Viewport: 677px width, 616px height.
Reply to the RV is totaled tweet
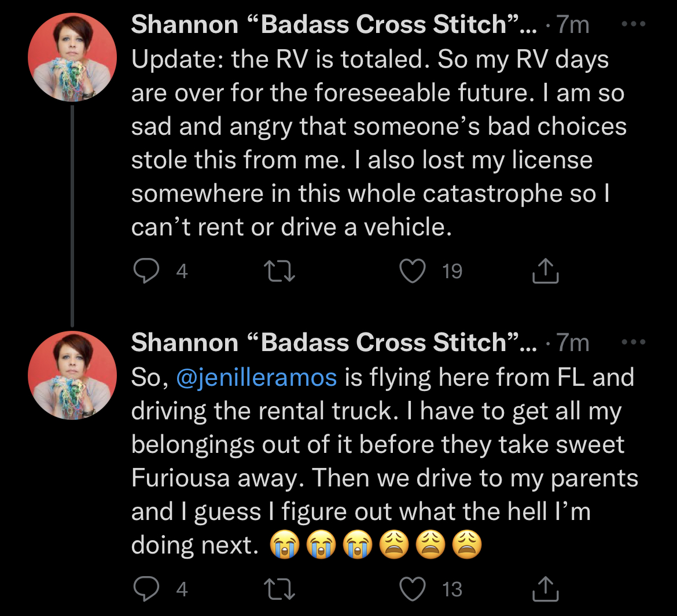(146, 271)
